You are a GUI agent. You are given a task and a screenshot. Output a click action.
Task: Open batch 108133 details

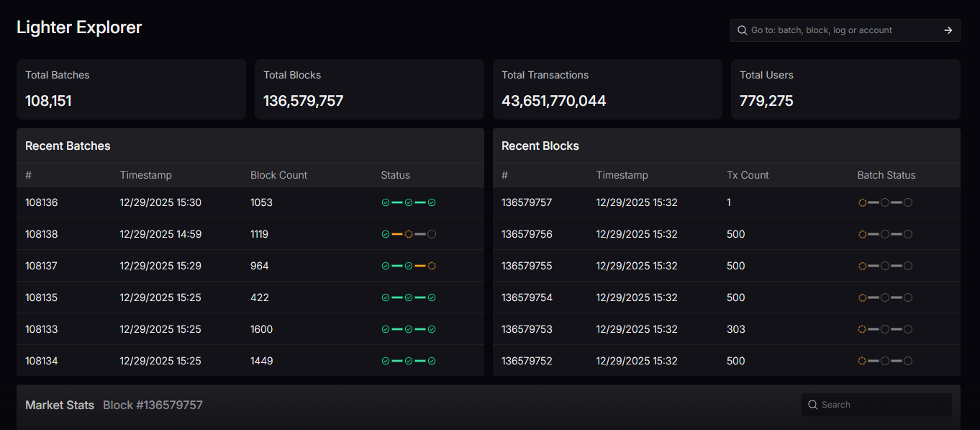click(x=41, y=329)
